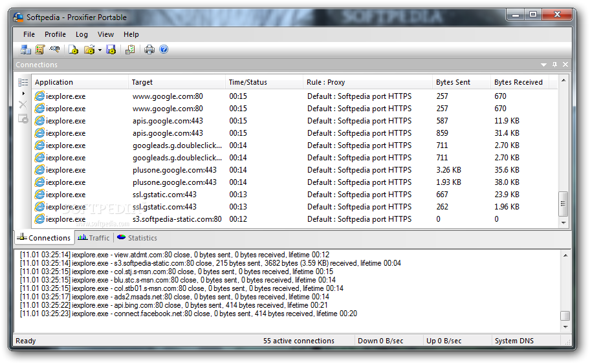Click log pane scroll down arrow
The height and width of the screenshot is (364, 590).
(565, 327)
